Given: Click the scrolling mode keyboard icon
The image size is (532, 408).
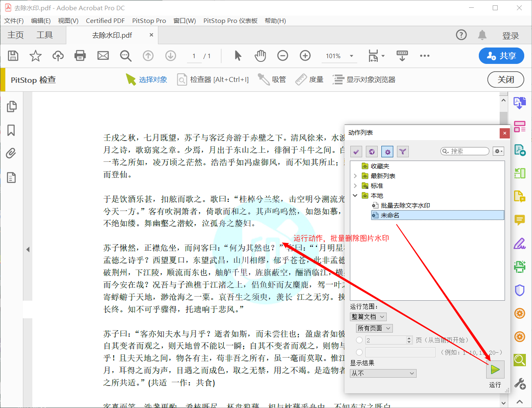Looking at the screenshot, I should [x=402, y=56].
